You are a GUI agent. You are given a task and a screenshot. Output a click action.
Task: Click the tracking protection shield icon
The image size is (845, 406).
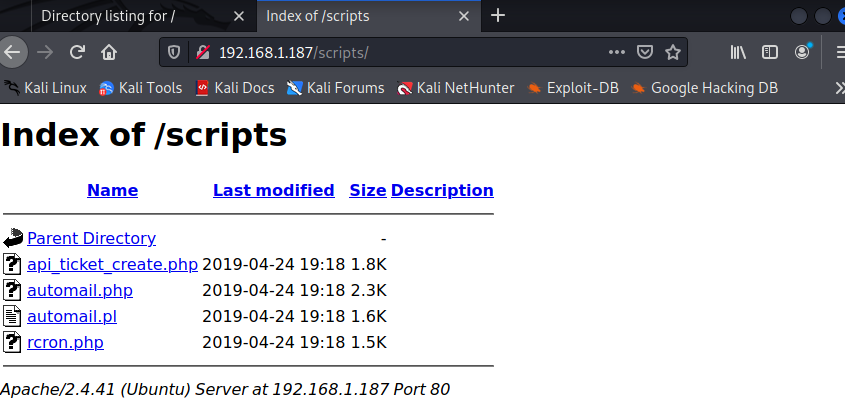tap(174, 52)
